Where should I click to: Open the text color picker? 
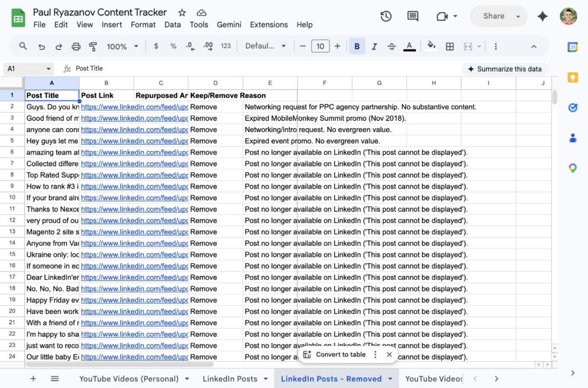(x=409, y=46)
